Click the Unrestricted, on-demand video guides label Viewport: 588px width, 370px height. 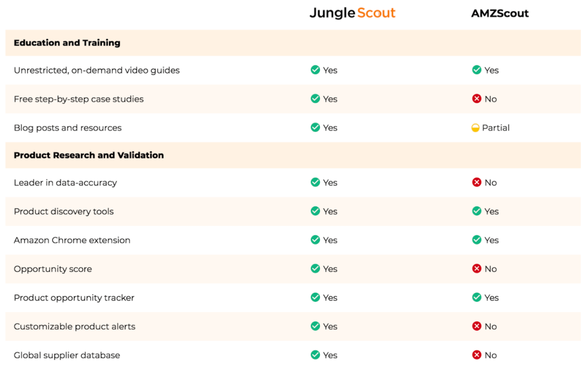[97, 70]
